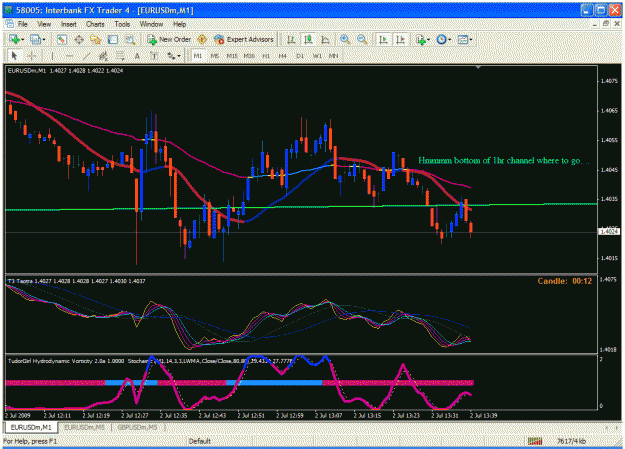
Task: Select the Text 'A' tool
Action: [137, 56]
